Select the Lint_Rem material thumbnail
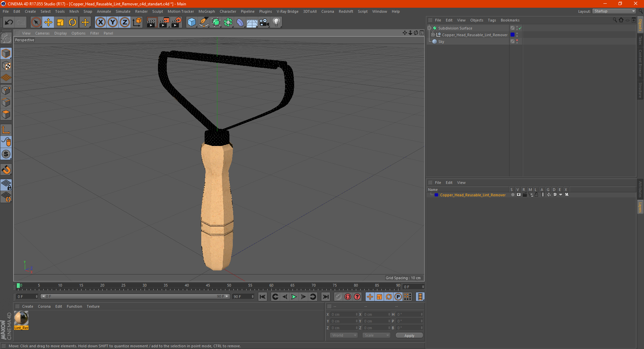 (x=21, y=318)
